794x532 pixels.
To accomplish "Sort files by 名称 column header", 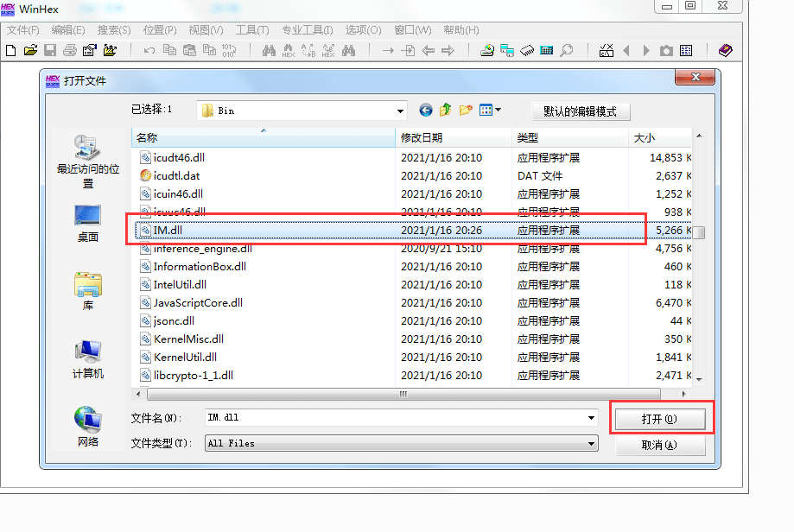I will pos(264,137).
